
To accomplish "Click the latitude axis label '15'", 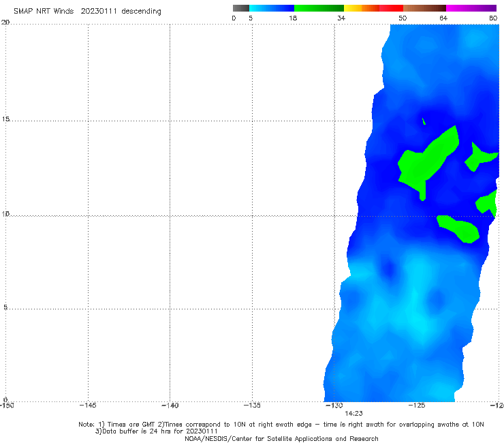I will coord(5,119).
